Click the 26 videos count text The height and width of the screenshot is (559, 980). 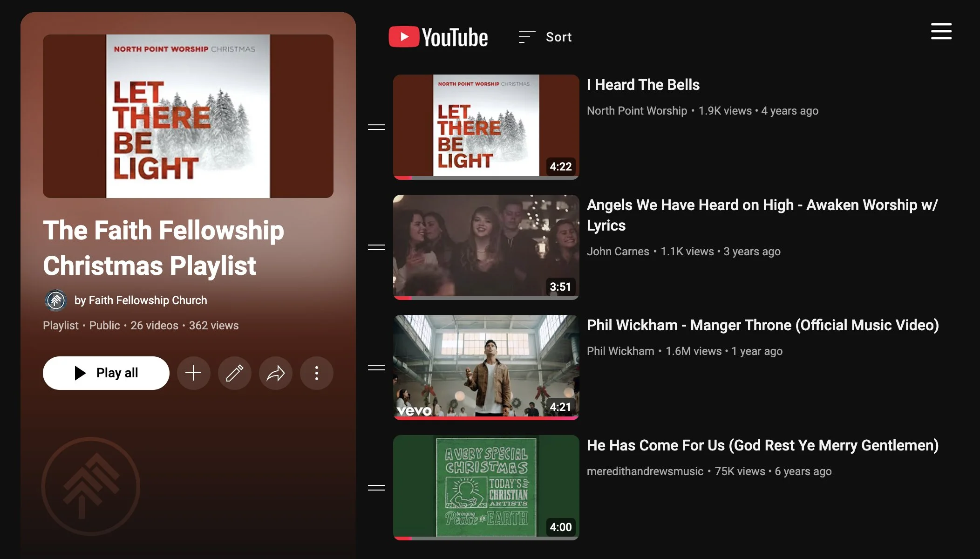pyautogui.click(x=154, y=326)
